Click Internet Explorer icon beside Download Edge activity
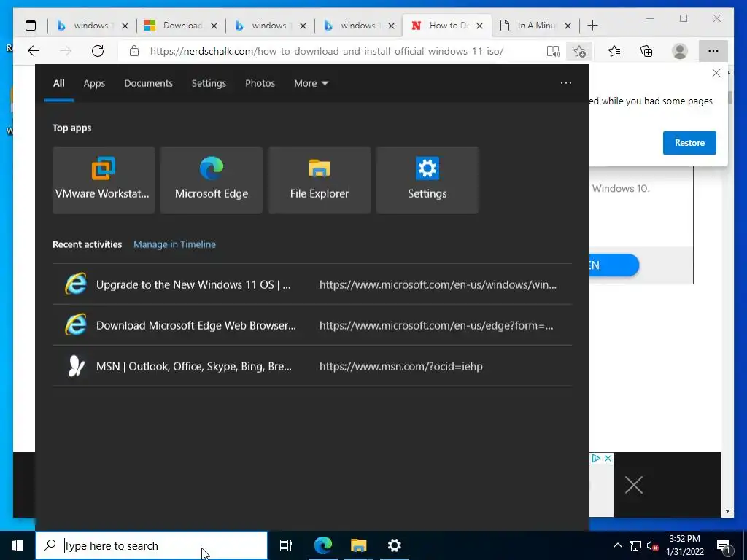747x560 pixels. click(x=76, y=324)
